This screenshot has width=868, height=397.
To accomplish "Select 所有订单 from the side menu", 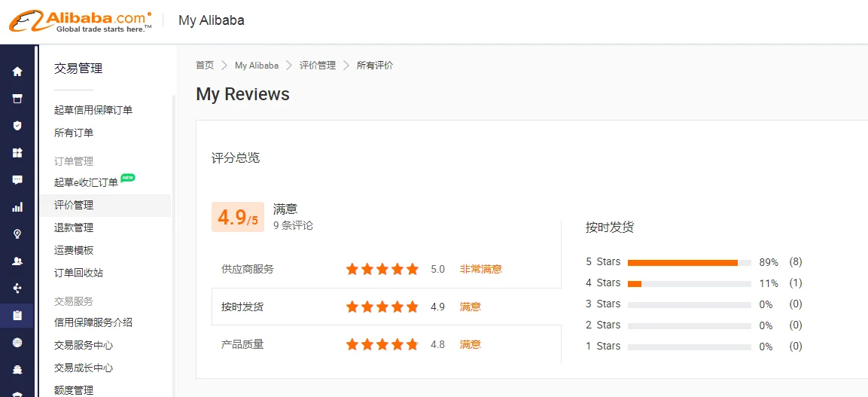I will click(74, 133).
